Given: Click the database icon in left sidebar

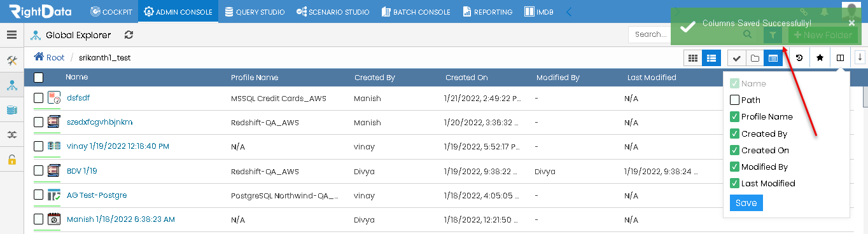Looking at the screenshot, I should pyautogui.click(x=11, y=111).
